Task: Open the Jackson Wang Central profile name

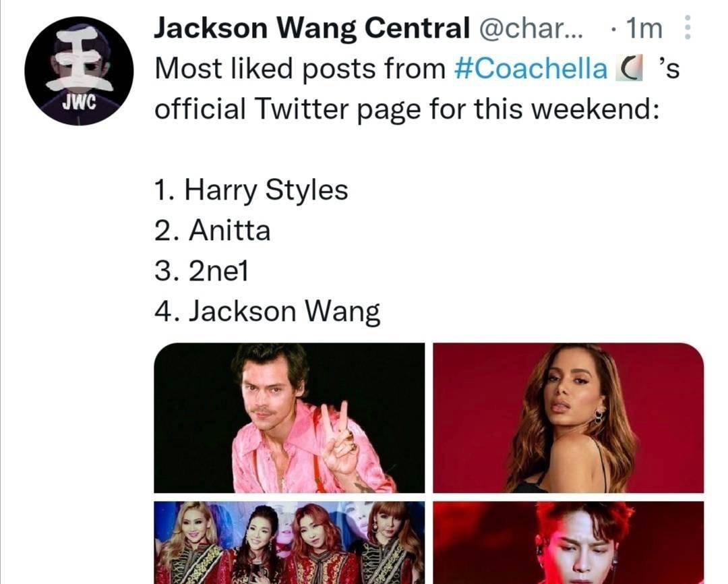Action: point(311,29)
